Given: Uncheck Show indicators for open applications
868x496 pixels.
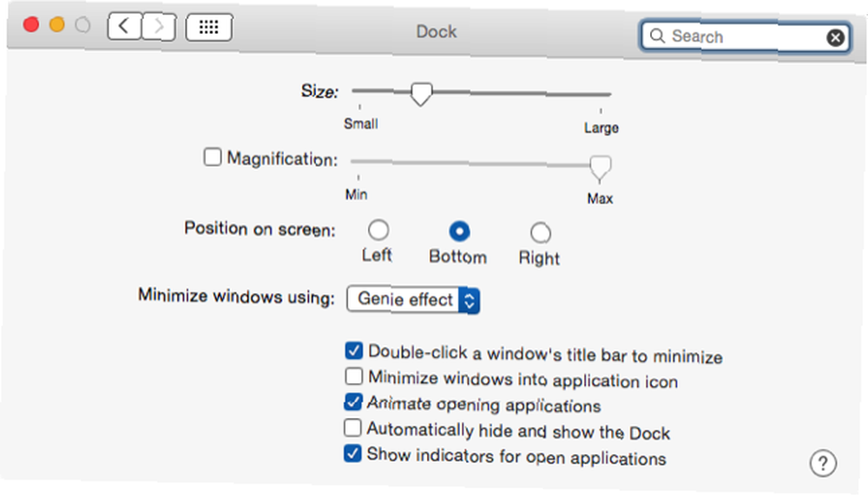Looking at the screenshot, I should 352,454.
